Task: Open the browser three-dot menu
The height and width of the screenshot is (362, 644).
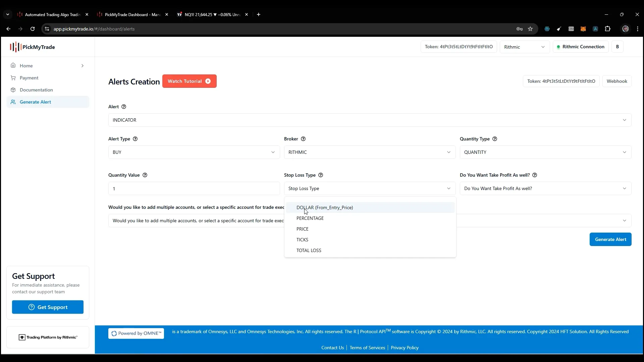Action: coord(638,29)
